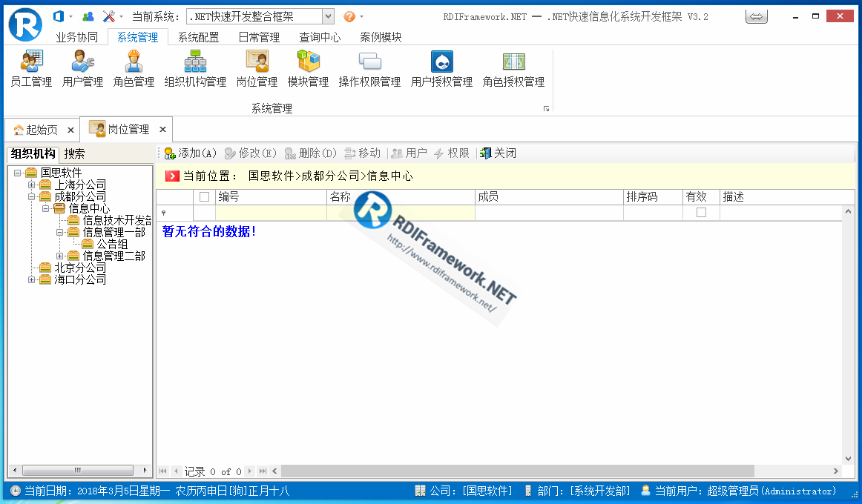
Task: Switch to the 系统配置 ribbon tab
Action: pos(199,37)
